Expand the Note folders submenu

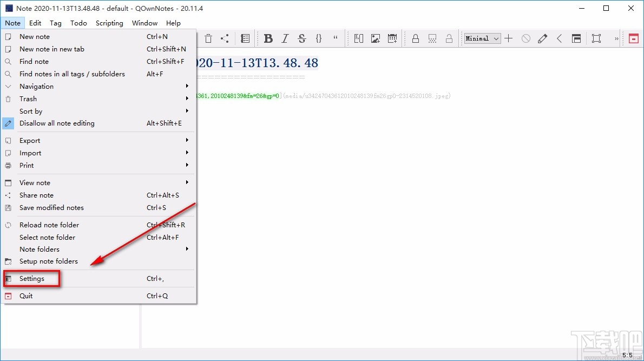tap(98, 250)
